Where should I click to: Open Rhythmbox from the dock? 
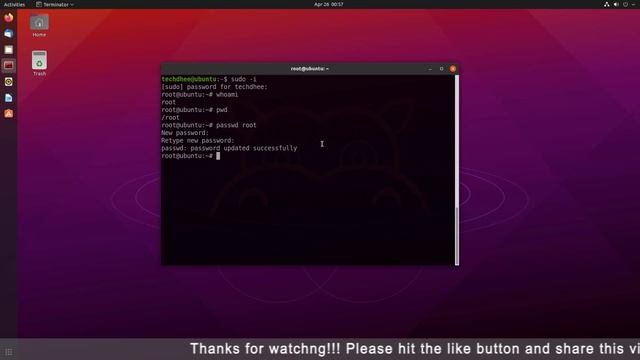pyautogui.click(x=9, y=82)
